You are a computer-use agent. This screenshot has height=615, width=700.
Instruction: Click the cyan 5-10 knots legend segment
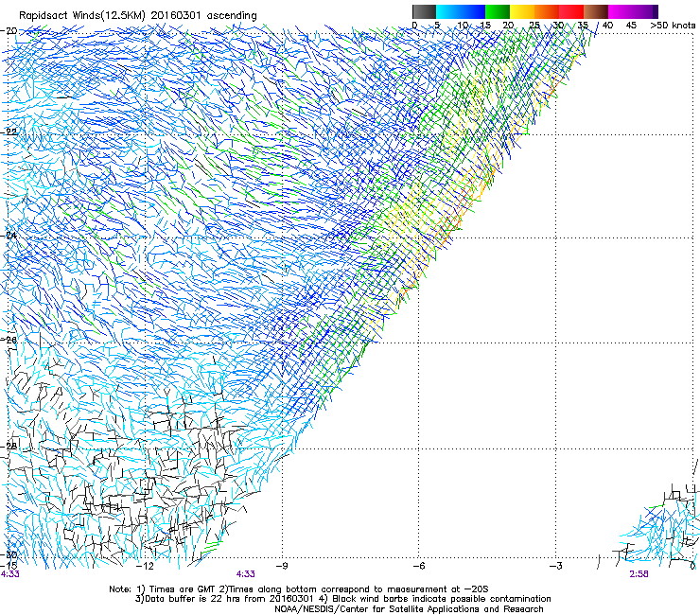448,11
